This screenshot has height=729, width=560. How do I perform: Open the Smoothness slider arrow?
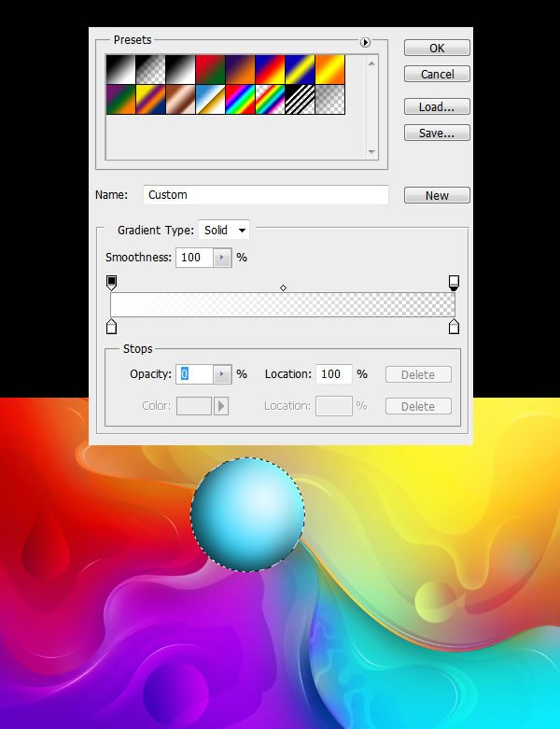point(222,258)
